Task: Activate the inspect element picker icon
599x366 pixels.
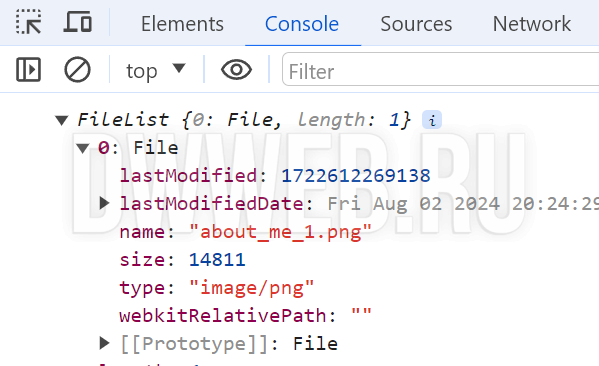Action: (x=29, y=22)
